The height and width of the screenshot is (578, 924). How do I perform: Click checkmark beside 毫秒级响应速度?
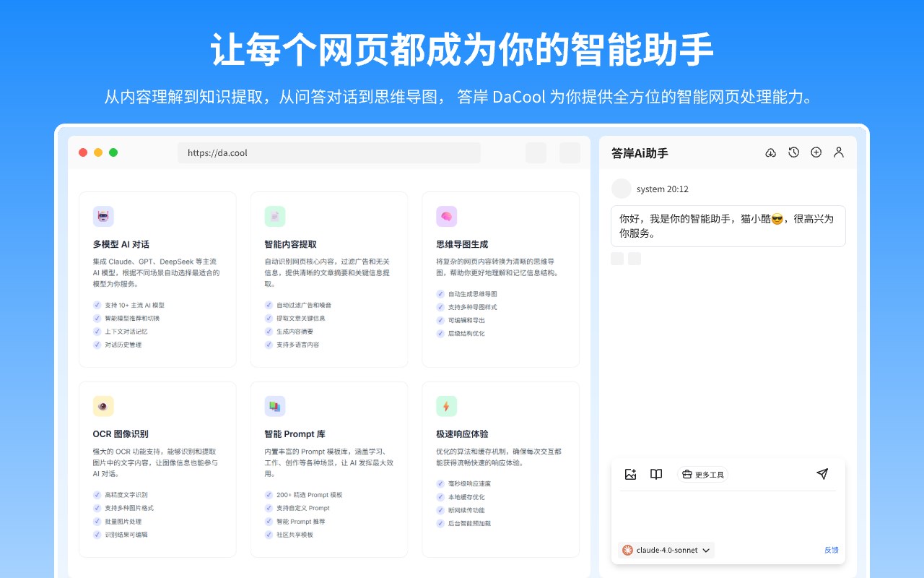(x=440, y=483)
